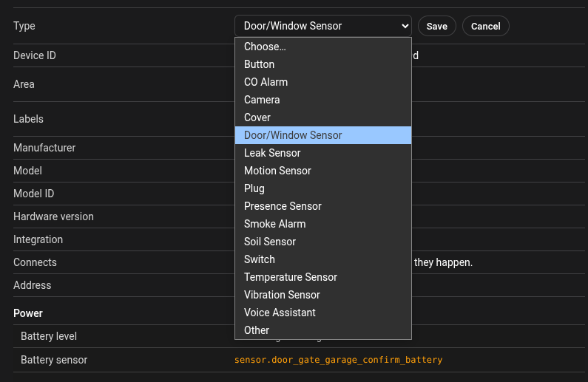Choose Soil Sensor in the list
Screen dimensions: 588x382
tap(323, 242)
